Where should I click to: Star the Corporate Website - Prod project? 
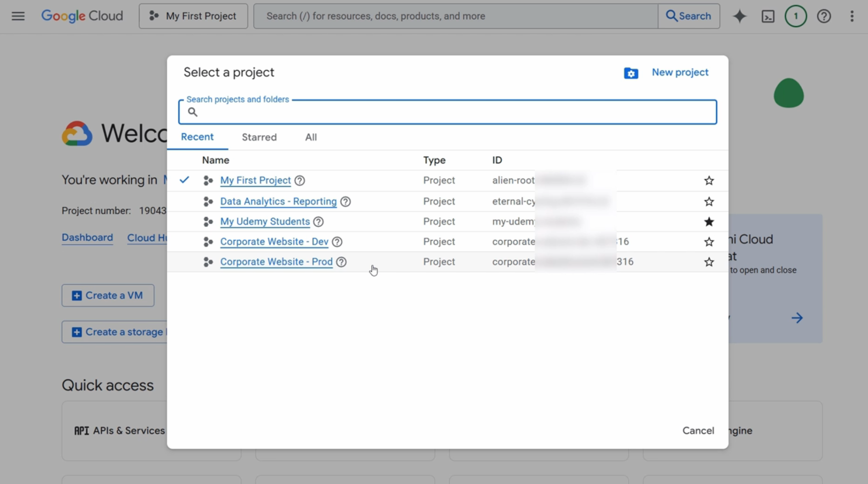(x=709, y=262)
